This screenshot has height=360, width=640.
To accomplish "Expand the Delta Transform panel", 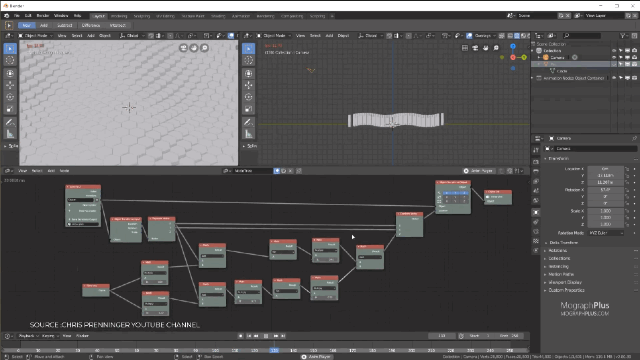I will click(x=563, y=242).
